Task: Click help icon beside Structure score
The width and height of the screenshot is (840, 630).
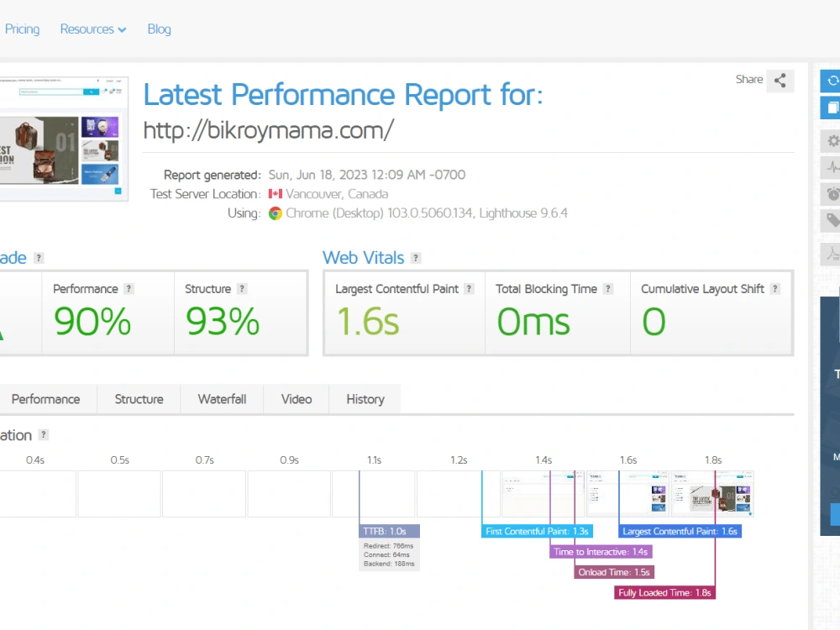Action: pyautogui.click(x=242, y=289)
